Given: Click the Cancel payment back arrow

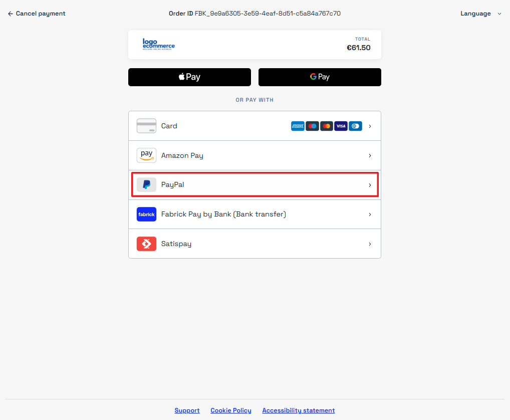Looking at the screenshot, I should pos(11,14).
